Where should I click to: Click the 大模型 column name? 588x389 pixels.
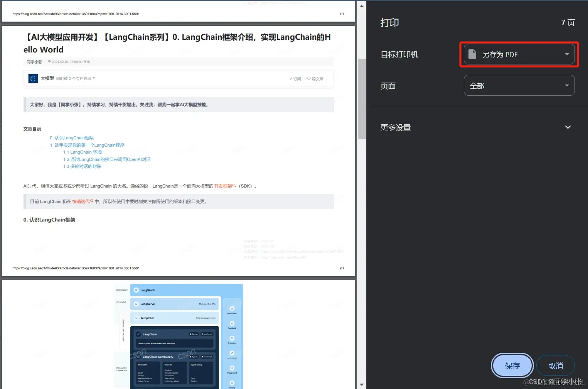click(47, 78)
